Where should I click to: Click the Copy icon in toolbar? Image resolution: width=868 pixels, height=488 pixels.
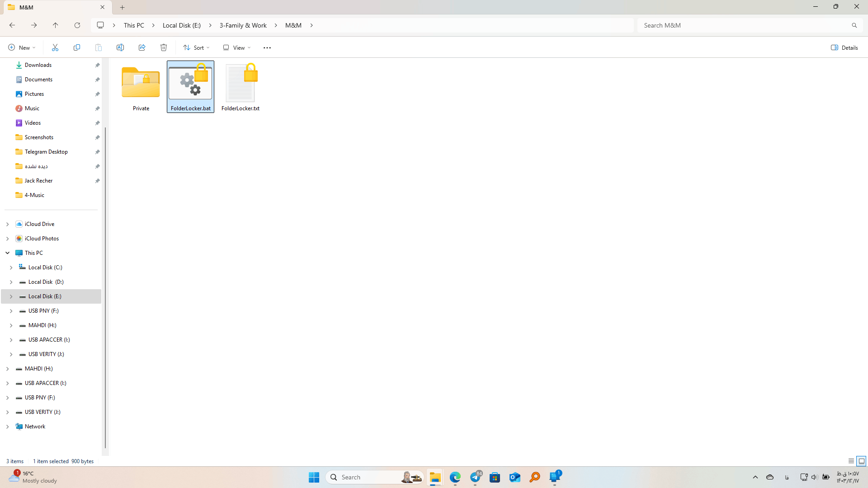point(77,47)
